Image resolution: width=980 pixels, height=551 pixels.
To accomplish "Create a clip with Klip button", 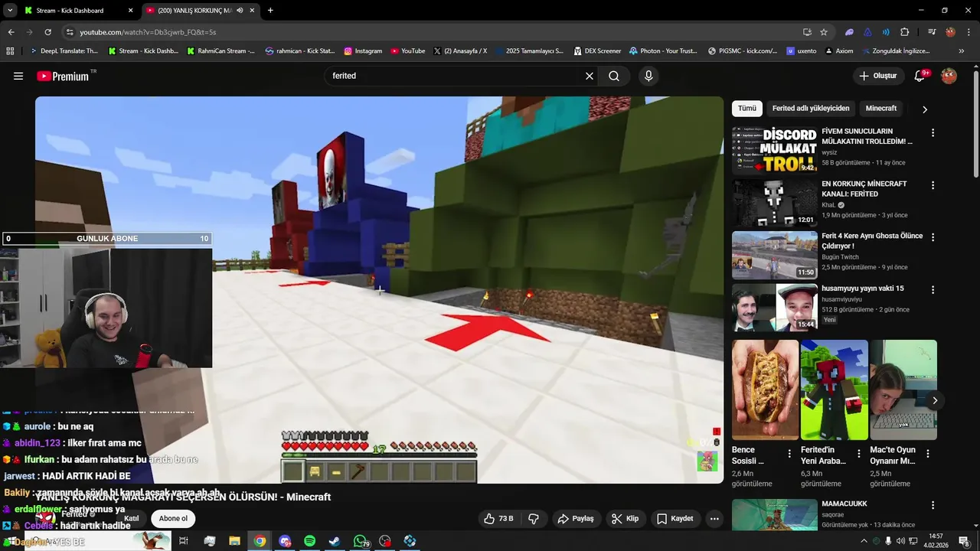I will (x=625, y=518).
